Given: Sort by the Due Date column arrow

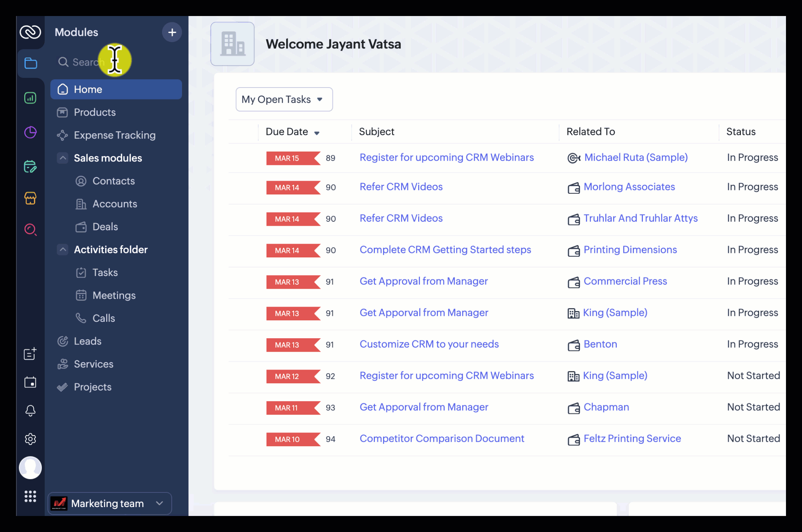Looking at the screenshot, I should click(317, 133).
